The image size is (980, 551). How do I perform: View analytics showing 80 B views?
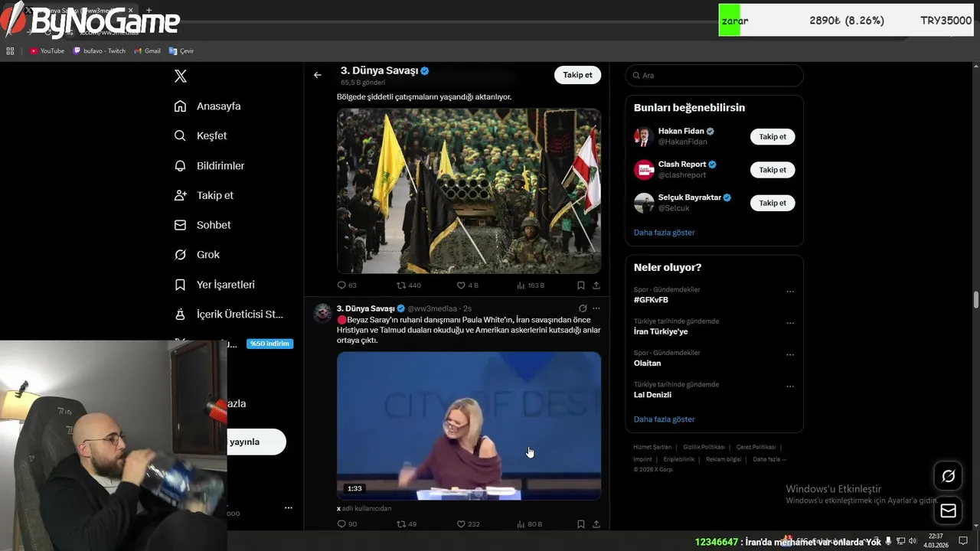530,524
